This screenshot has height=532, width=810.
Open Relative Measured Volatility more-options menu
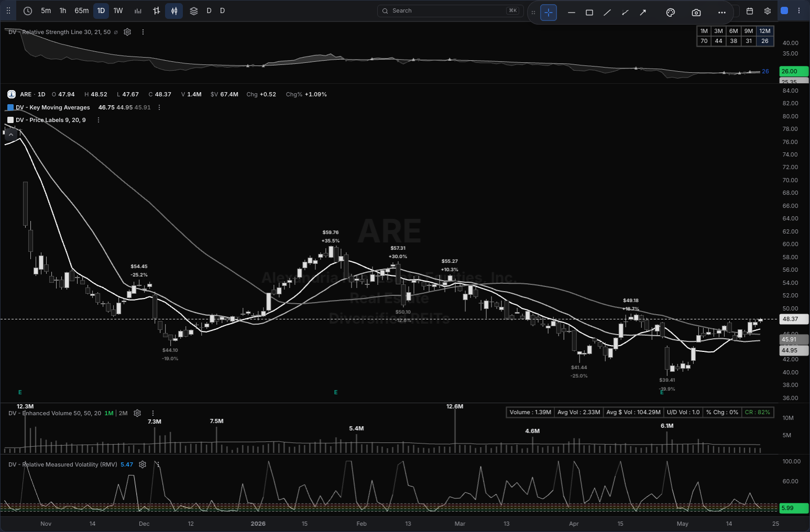coord(158,464)
